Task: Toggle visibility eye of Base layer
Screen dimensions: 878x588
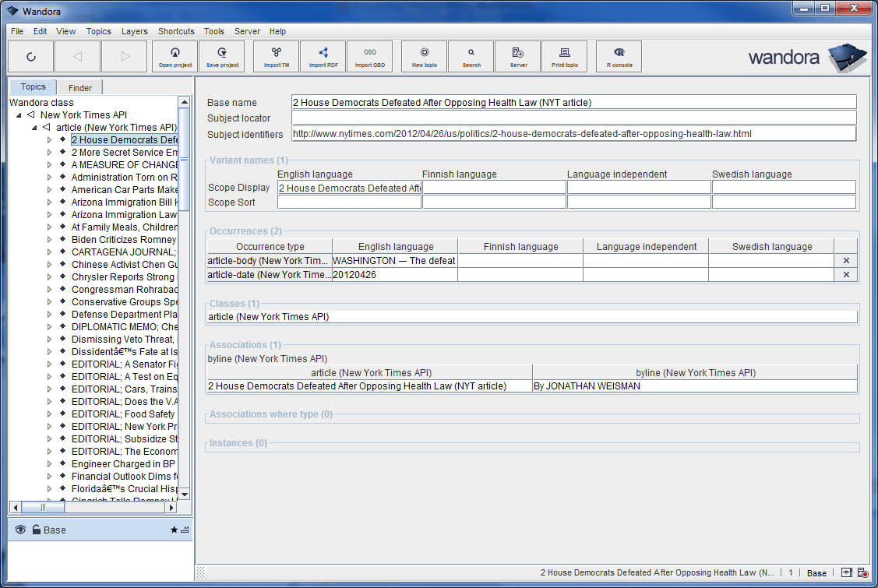Action: [x=20, y=530]
